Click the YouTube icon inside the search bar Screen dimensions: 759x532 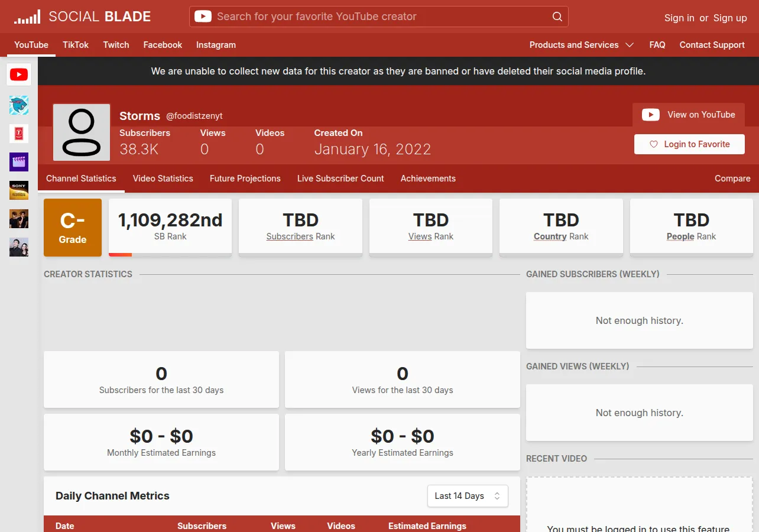tap(203, 17)
